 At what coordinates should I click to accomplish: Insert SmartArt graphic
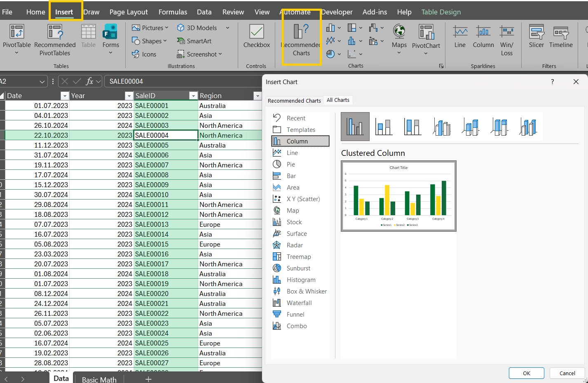point(194,41)
